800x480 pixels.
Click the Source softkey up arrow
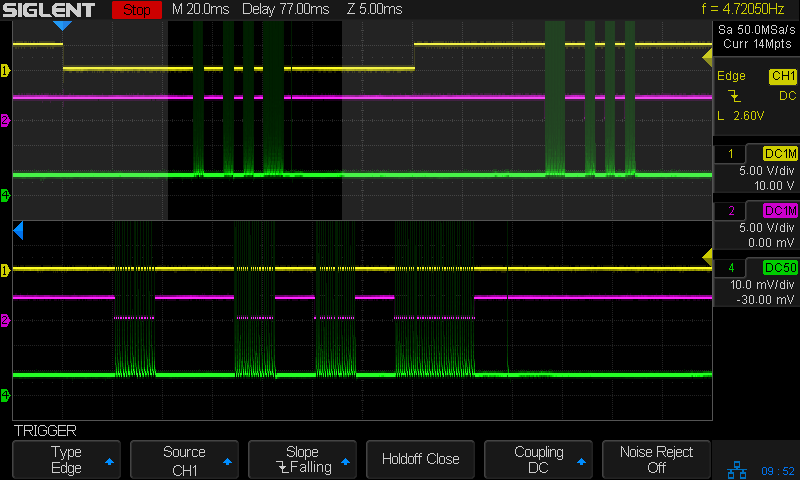tap(228, 462)
